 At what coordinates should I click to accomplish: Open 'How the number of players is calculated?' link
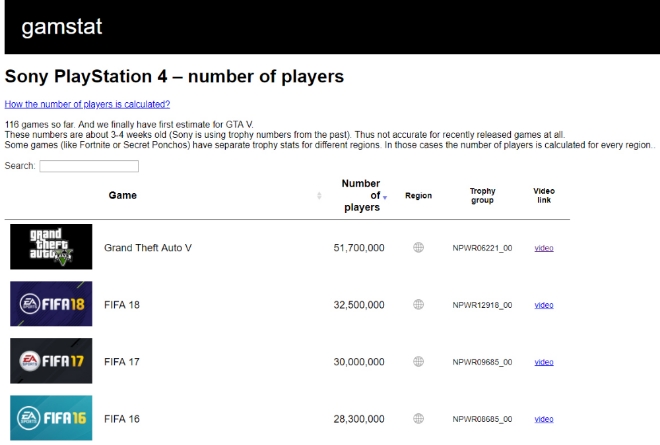87,104
